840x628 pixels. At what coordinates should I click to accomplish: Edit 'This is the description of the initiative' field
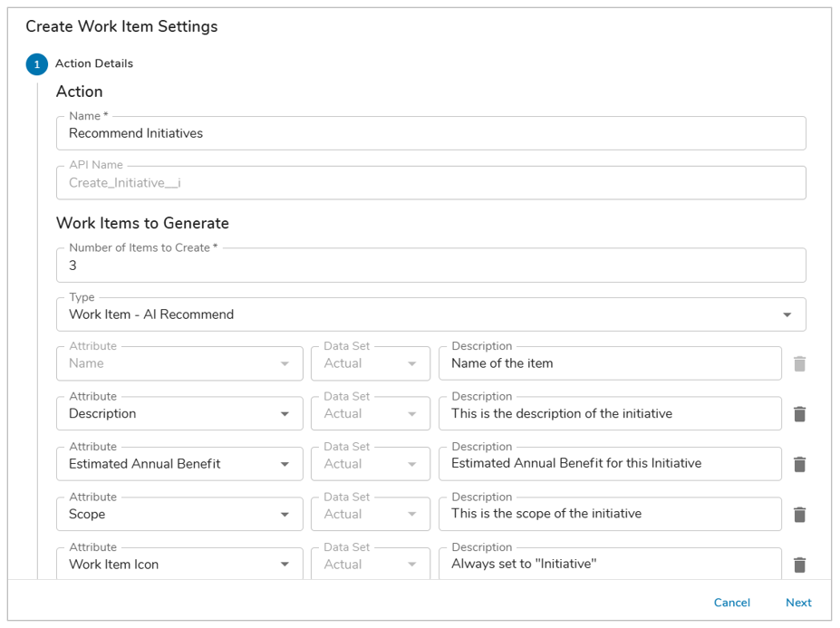pos(609,414)
